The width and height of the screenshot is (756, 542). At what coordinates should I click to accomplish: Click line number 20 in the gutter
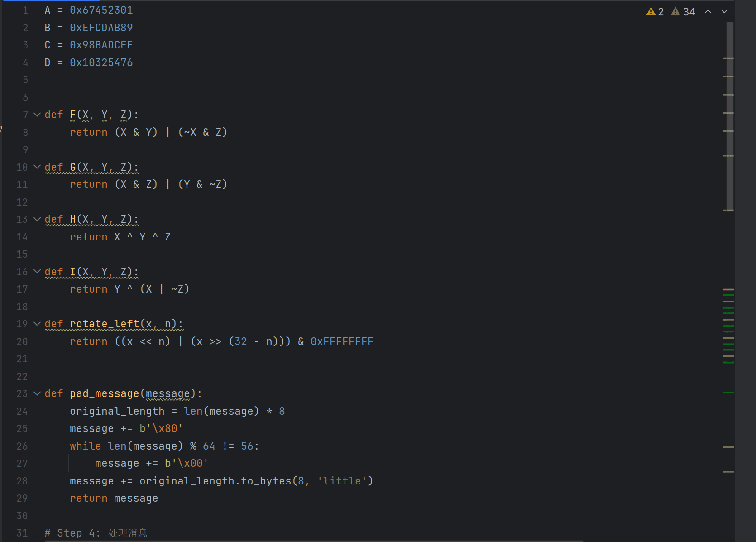[22, 342]
